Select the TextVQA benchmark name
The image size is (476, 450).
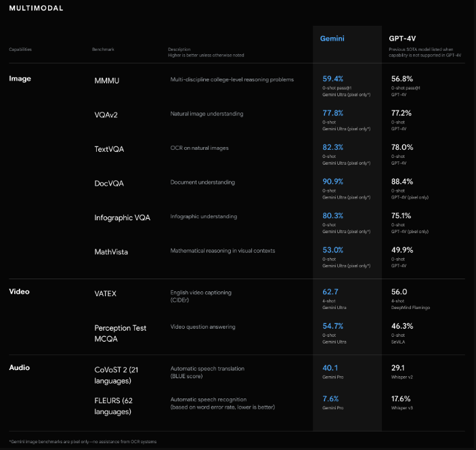(109, 150)
